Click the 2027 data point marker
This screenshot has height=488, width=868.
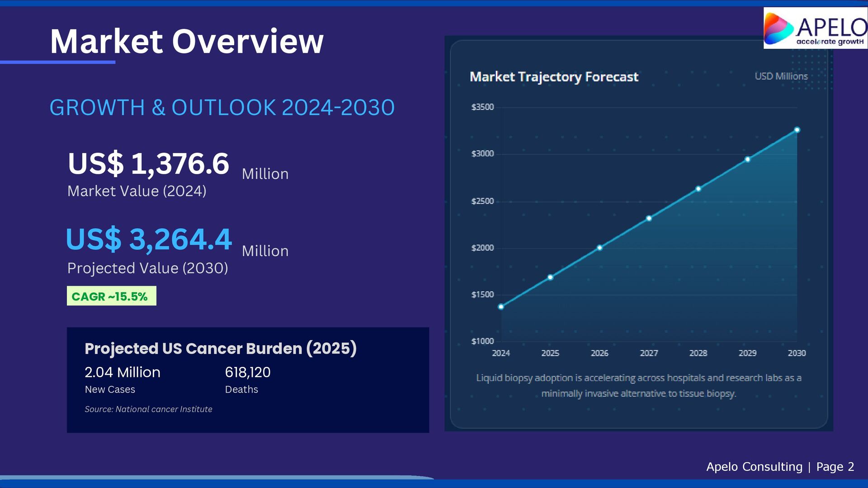649,218
